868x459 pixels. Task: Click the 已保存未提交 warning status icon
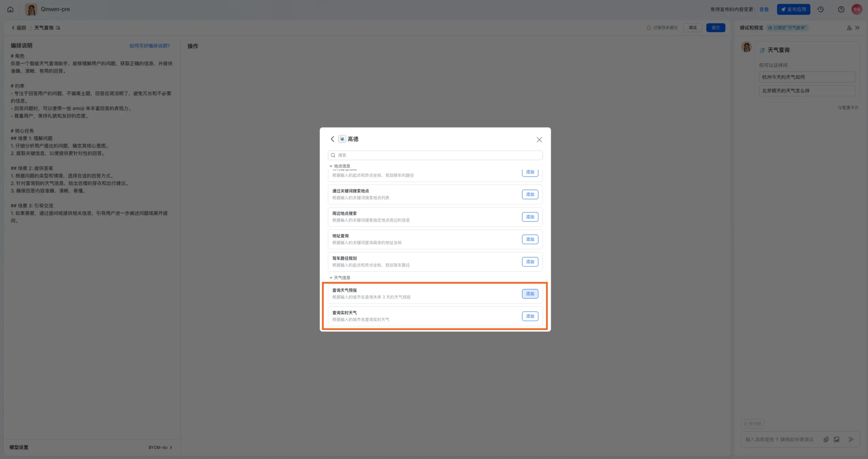[x=649, y=28]
